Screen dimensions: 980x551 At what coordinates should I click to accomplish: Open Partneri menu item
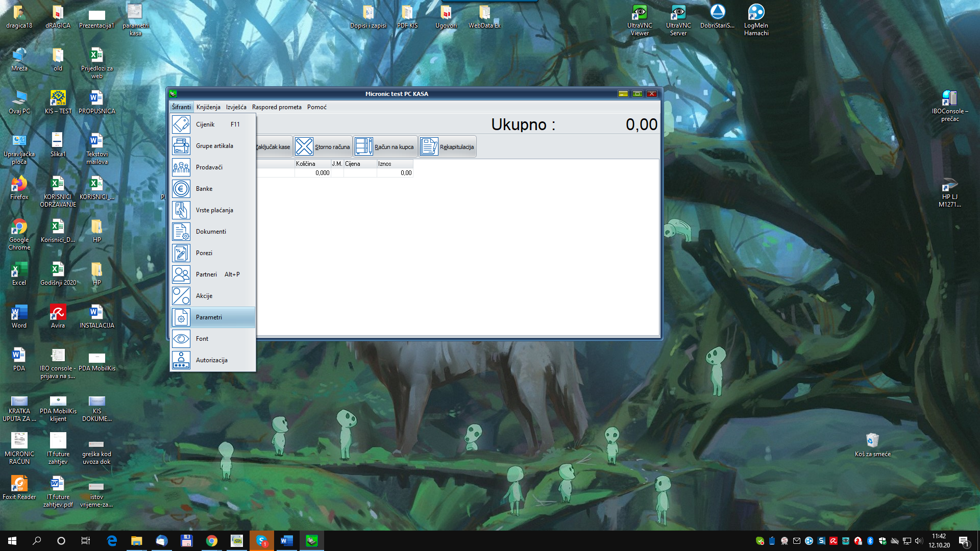[213, 274]
